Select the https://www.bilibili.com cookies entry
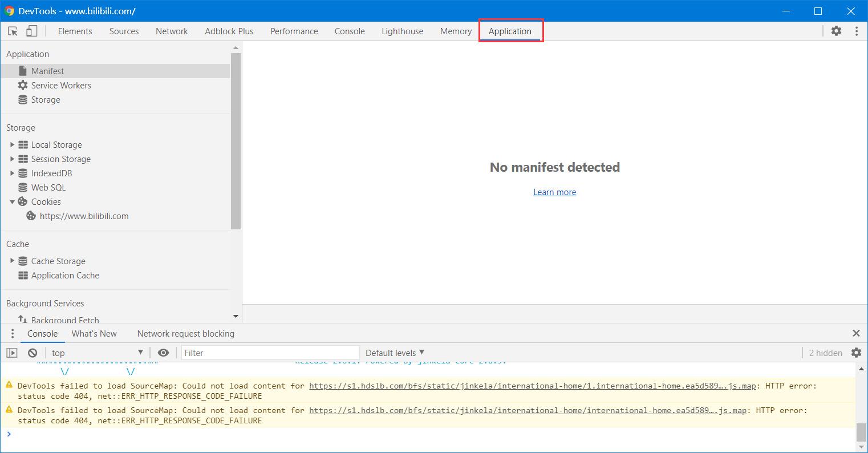 tap(115, 216)
